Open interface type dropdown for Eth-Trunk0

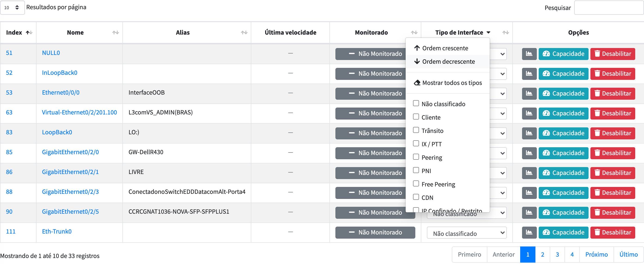click(467, 233)
